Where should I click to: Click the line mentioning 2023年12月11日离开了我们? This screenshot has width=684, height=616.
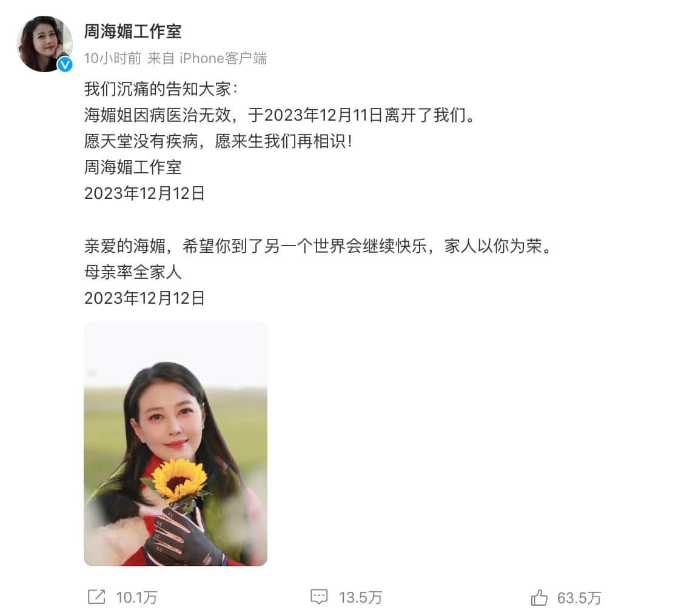279,115
